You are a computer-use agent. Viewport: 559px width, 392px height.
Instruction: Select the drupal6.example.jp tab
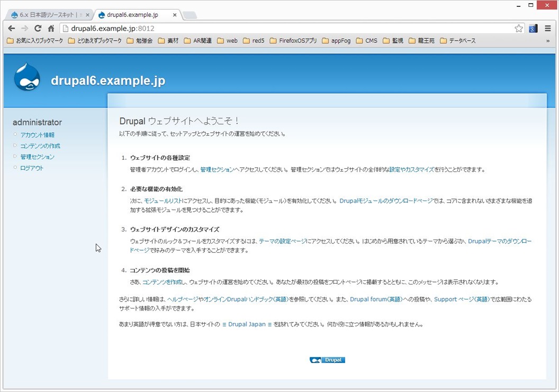[137, 15]
